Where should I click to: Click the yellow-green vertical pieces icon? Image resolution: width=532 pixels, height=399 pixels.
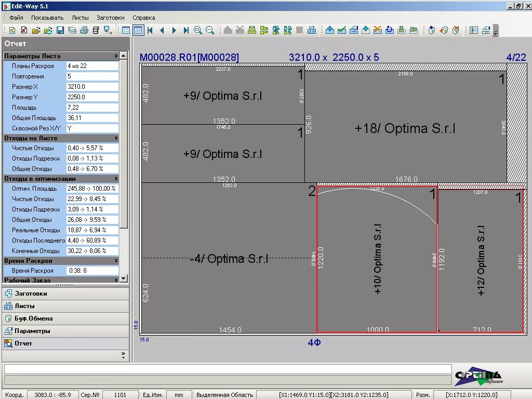252,30
